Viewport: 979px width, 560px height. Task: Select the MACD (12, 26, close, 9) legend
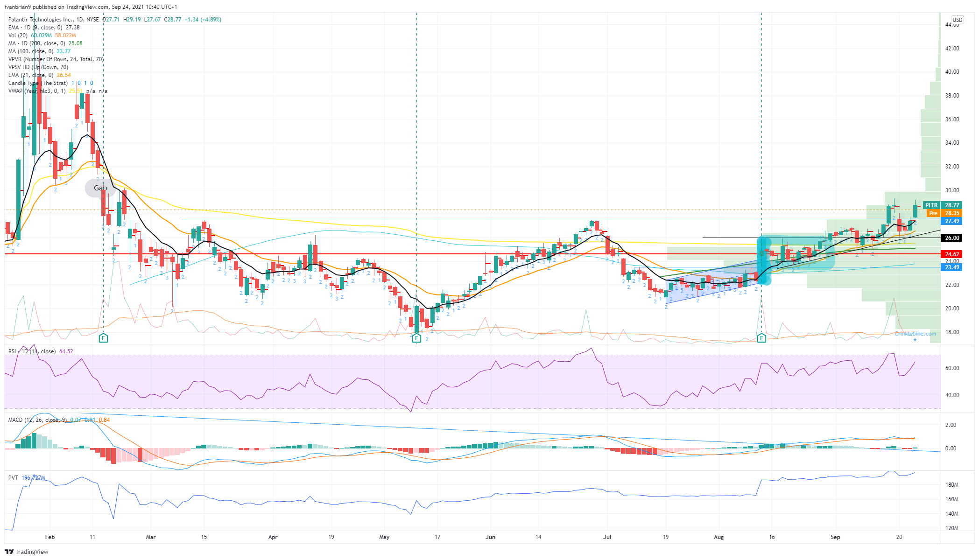pos(59,420)
